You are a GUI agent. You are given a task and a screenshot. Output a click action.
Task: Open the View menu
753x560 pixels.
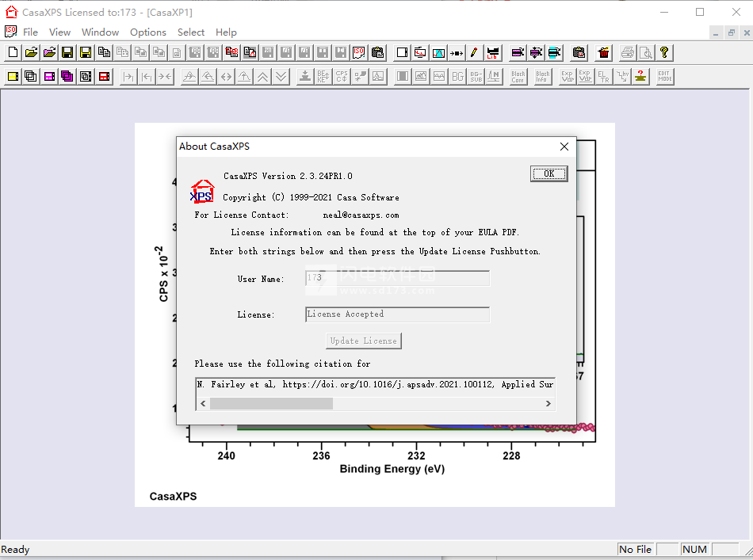click(59, 32)
